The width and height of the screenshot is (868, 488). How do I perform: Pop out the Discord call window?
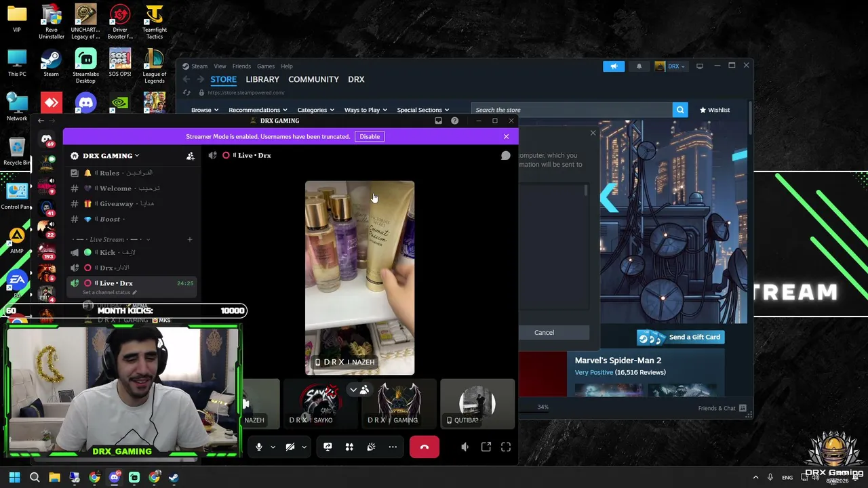(486, 447)
